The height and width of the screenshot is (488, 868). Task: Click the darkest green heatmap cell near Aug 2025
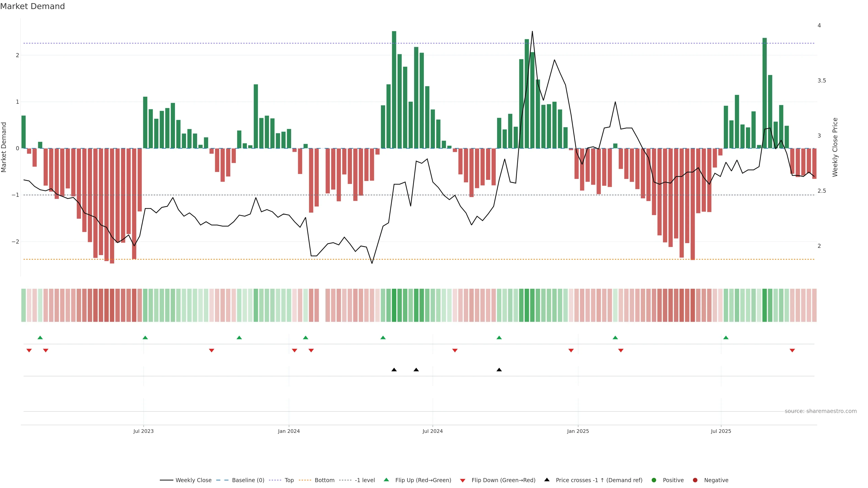coord(764,305)
